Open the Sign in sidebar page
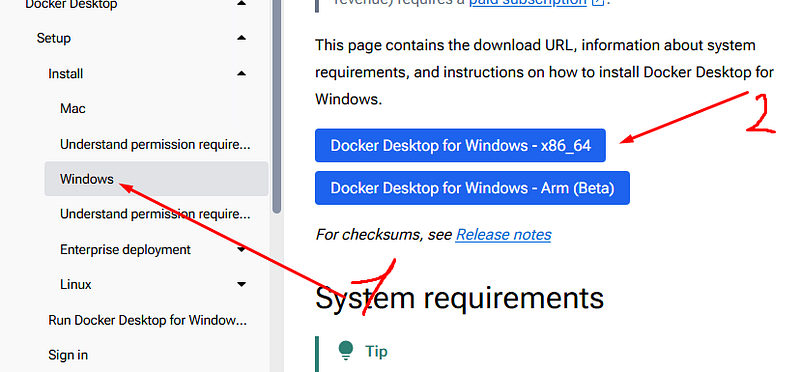 tap(68, 355)
